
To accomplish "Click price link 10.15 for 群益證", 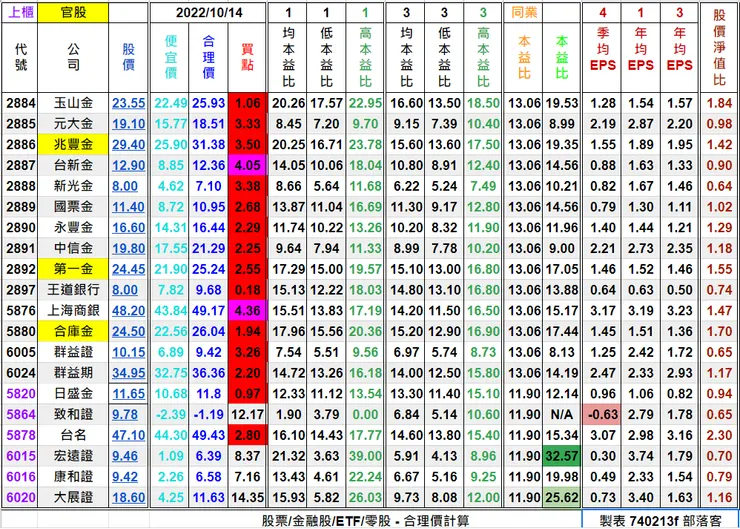I will click(128, 352).
